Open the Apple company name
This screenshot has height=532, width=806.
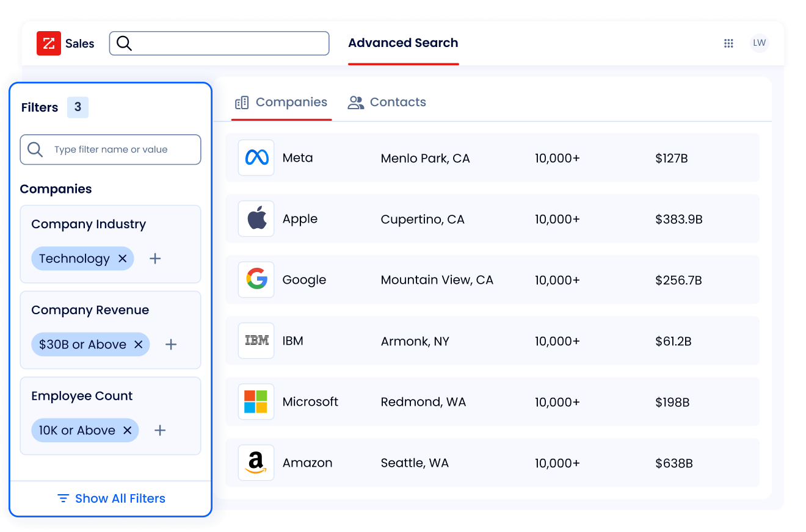300,219
